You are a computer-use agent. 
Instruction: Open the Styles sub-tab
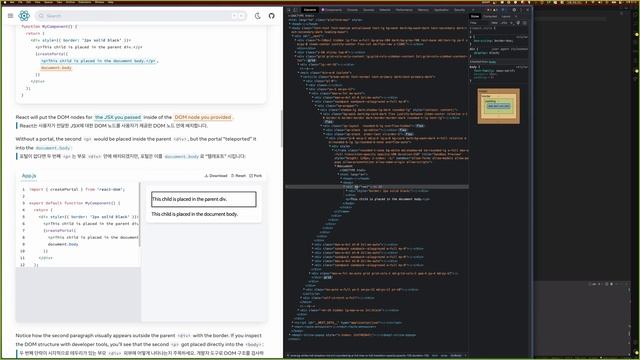click(475, 16)
